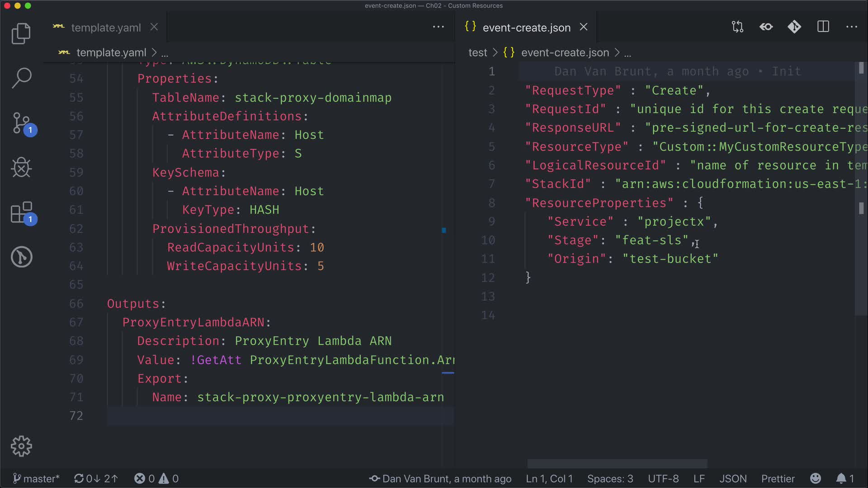Viewport: 868px width, 488px height.
Task: Open Source Control view with badge
Action: tap(22, 123)
